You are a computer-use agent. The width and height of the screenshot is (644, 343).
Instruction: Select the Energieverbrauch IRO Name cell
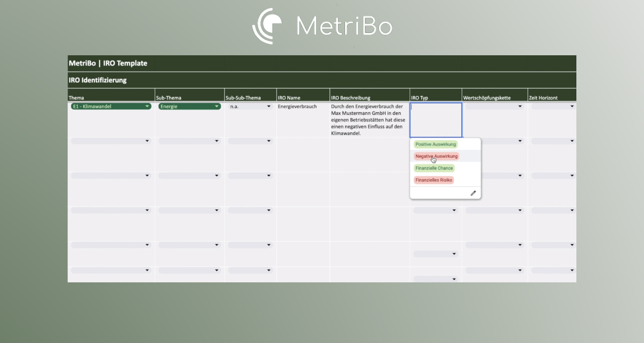click(303, 120)
